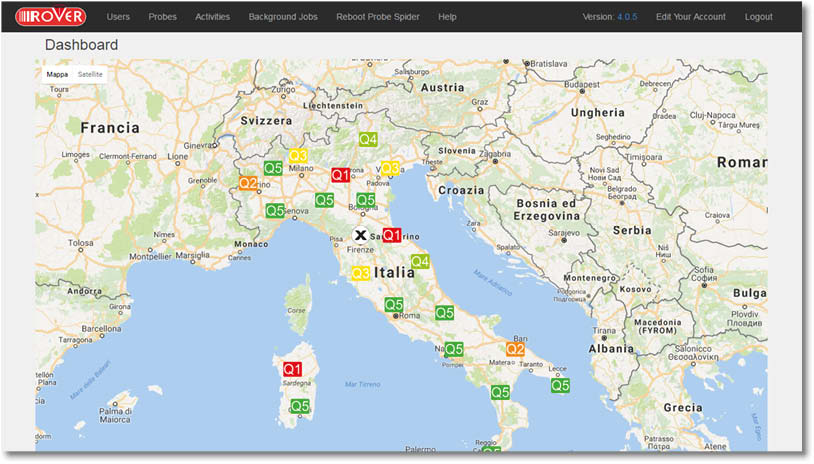
Task: Select the orange Q2 marker near Bari
Action: click(515, 349)
